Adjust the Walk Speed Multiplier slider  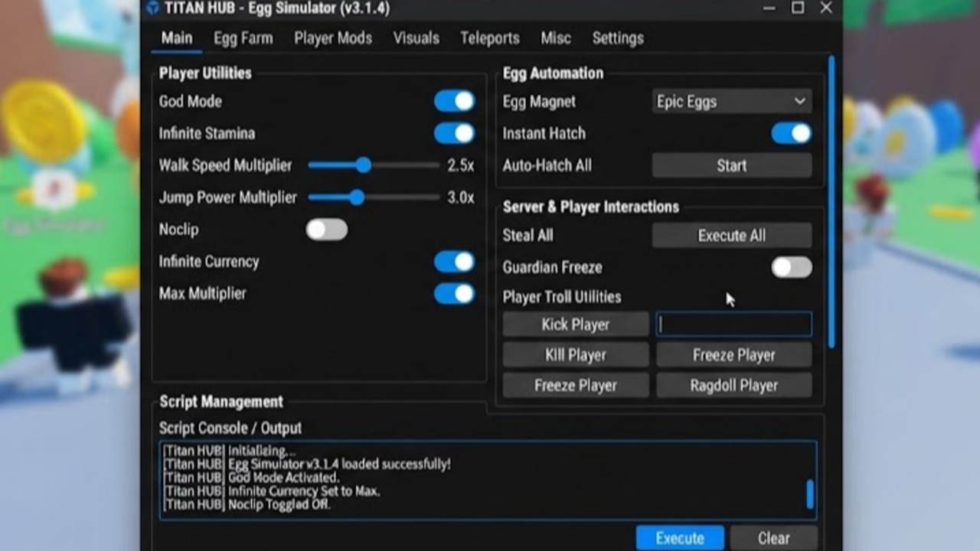pyautogui.click(x=374, y=165)
